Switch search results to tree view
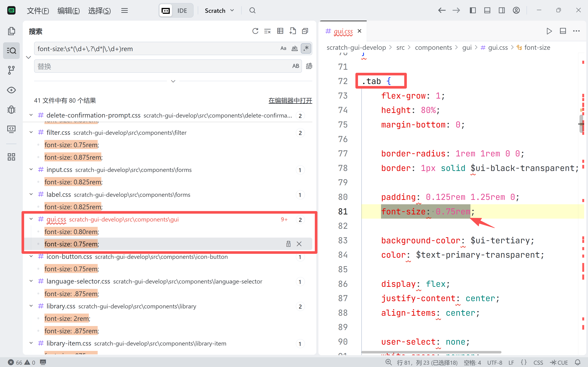The image size is (588, 367). pos(280,31)
